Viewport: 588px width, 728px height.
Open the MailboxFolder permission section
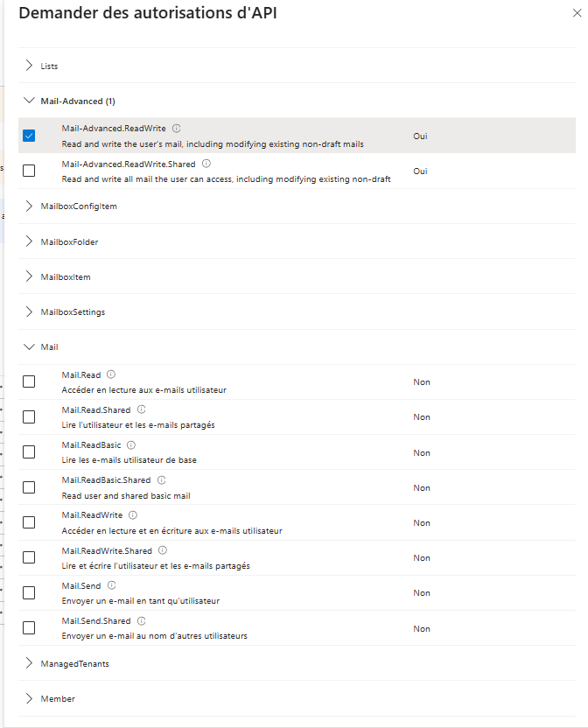pos(30,241)
